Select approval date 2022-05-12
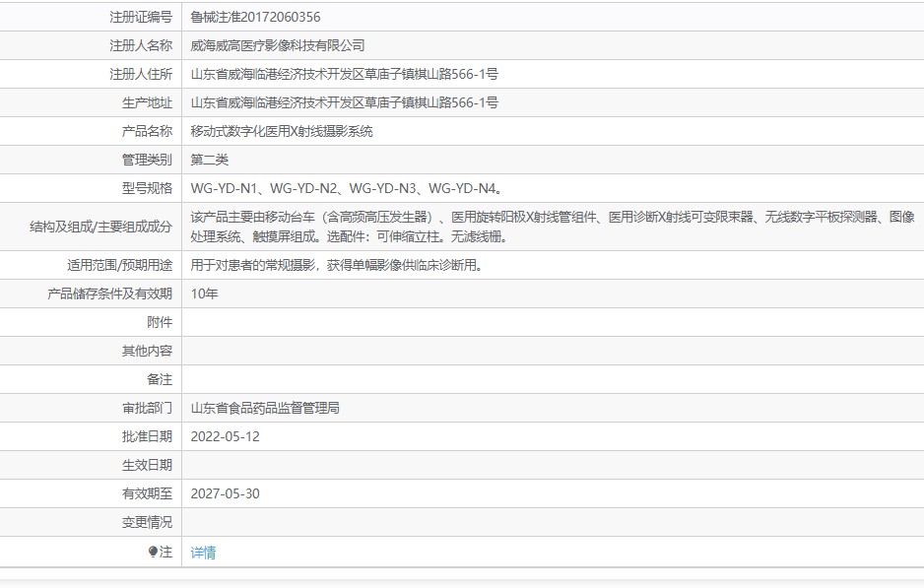 coord(226,436)
